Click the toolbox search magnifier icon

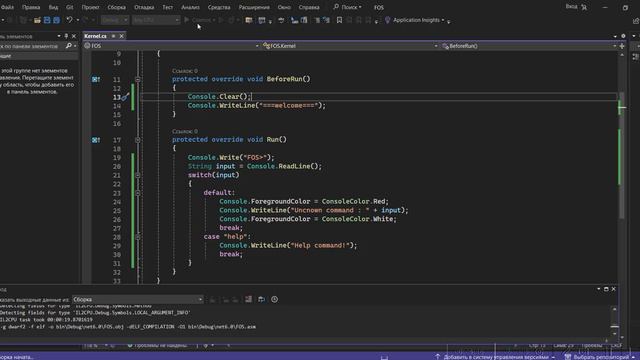coord(68,46)
